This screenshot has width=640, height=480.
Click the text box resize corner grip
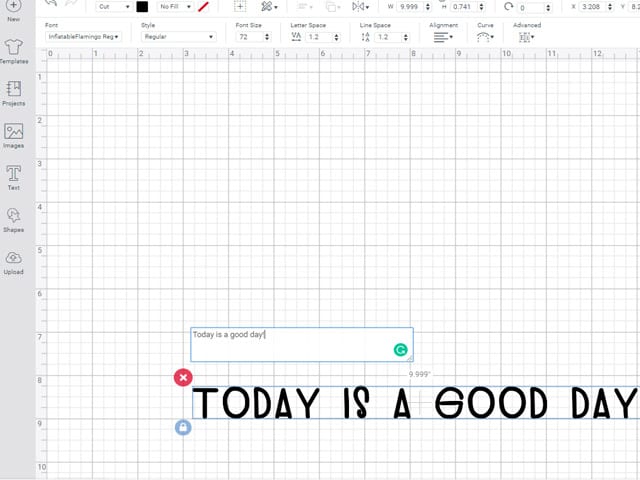click(410, 358)
